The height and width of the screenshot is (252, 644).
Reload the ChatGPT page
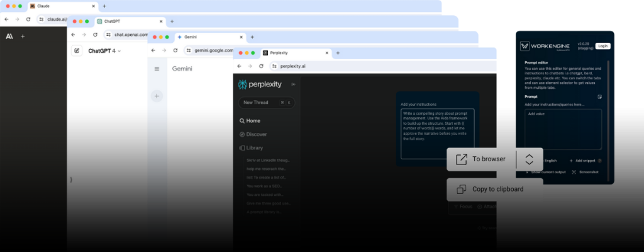[x=96, y=35]
